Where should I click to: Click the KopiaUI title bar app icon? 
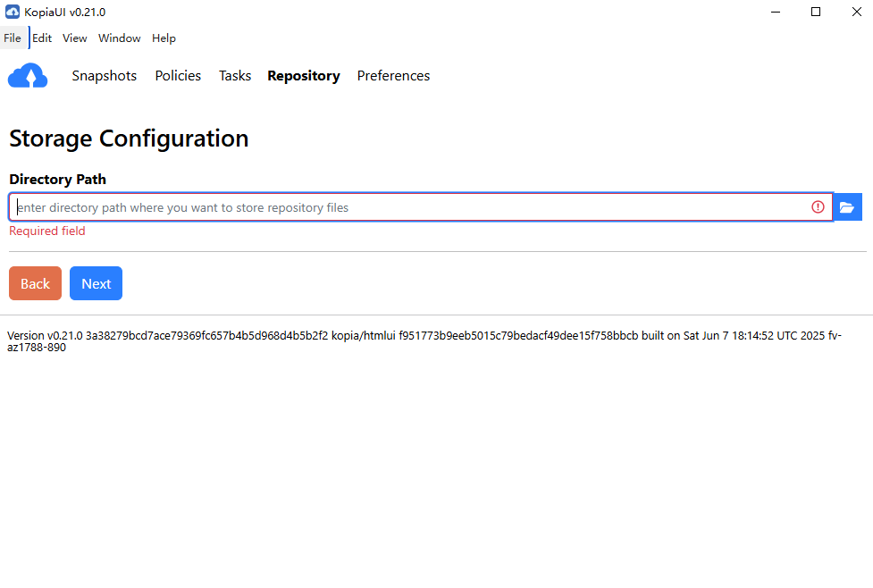(x=13, y=12)
